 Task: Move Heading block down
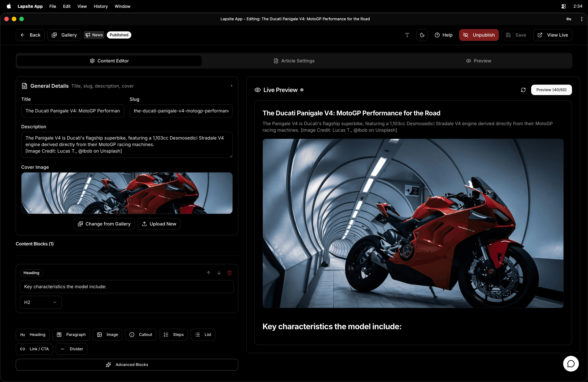coord(219,273)
